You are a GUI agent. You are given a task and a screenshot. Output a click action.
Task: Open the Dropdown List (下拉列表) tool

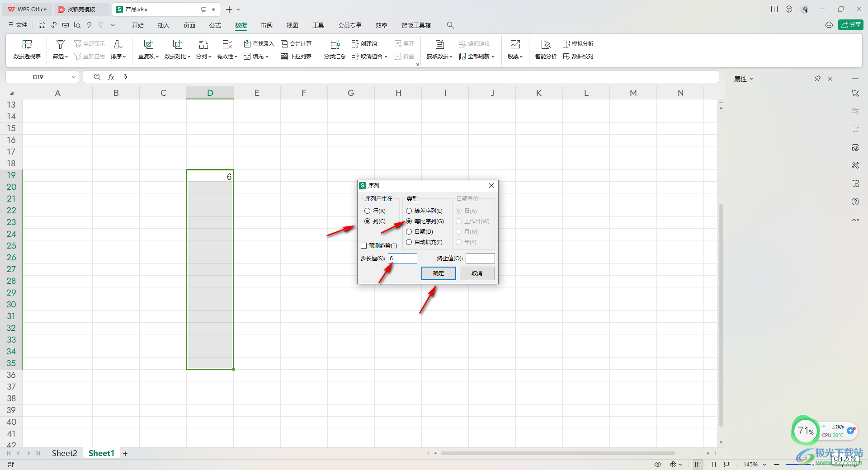(x=296, y=56)
